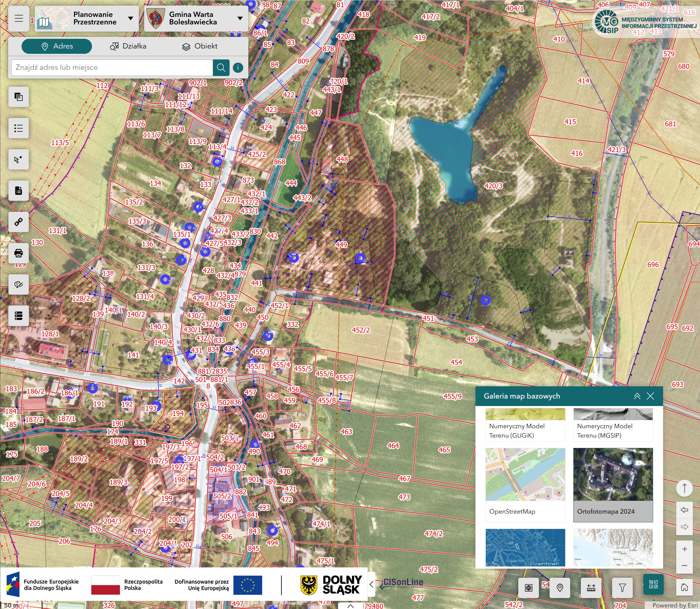The image size is (700, 609).
Task: Expand the Planowanie Przestrzenne dropdown
Action: (x=130, y=18)
